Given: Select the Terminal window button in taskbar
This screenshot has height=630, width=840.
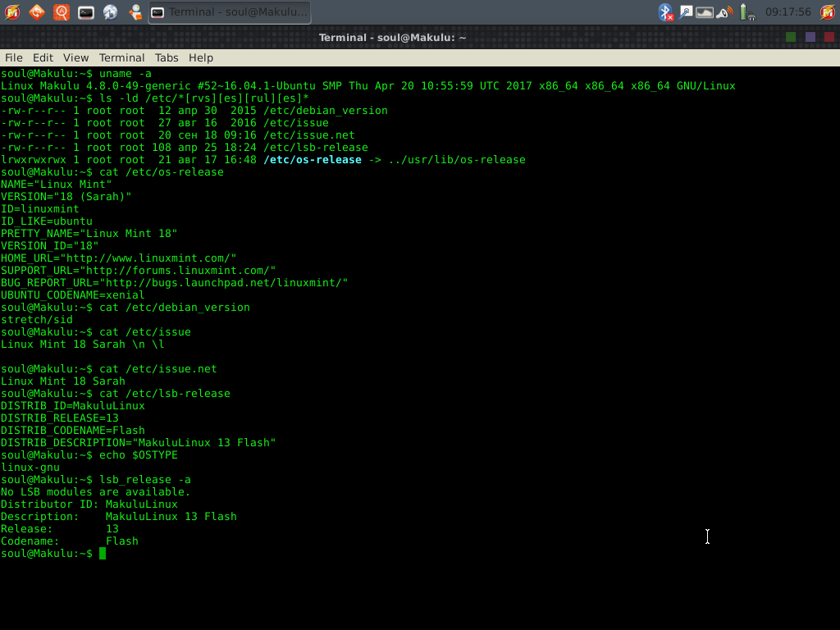Looking at the screenshot, I should coord(230,11).
